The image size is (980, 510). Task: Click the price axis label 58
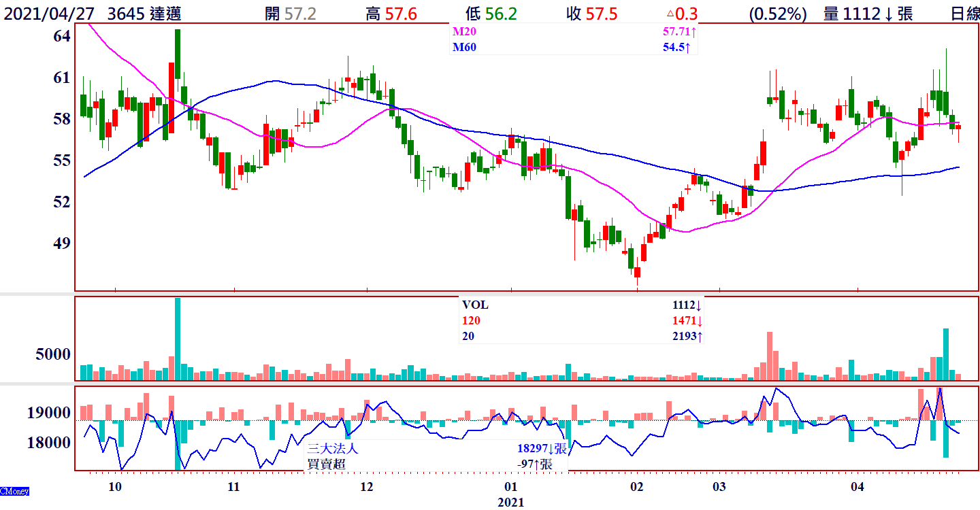click(x=62, y=119)
